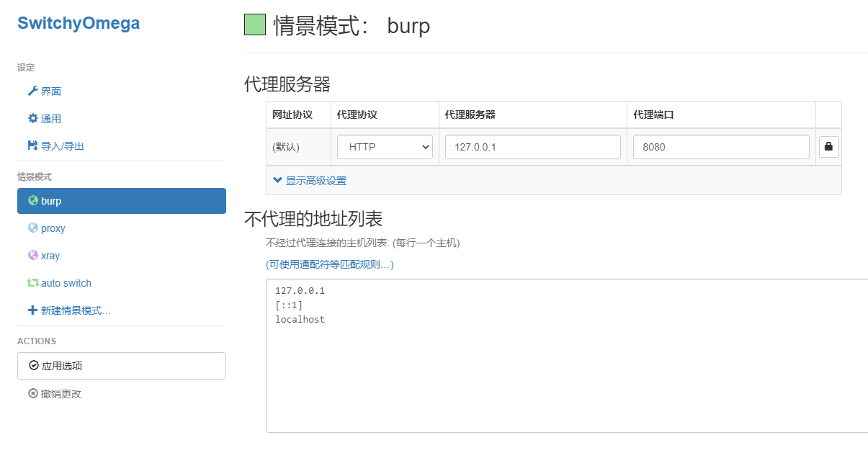The height and width of the screenshot is (471, 868).
Task: Select the xray profile
Action: tap(122, 256)
